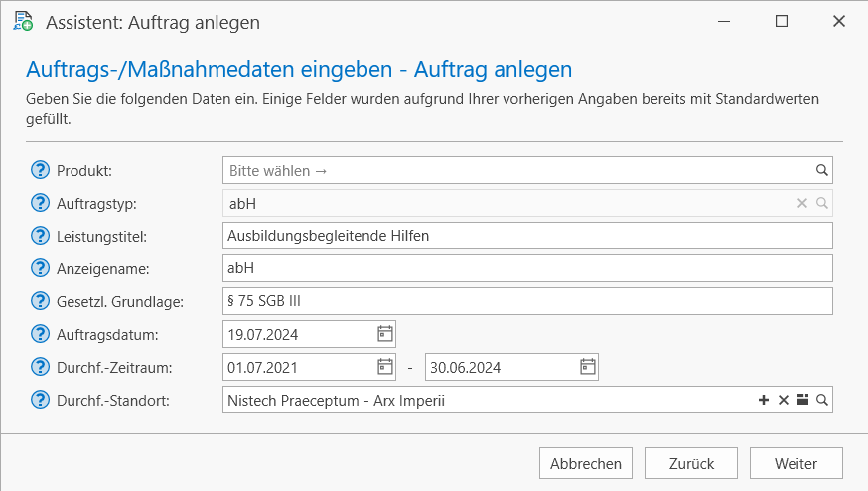Open calendar for start date 01.07.2021
The height and width of the screenshot is (491, 868).
point(384,367)
